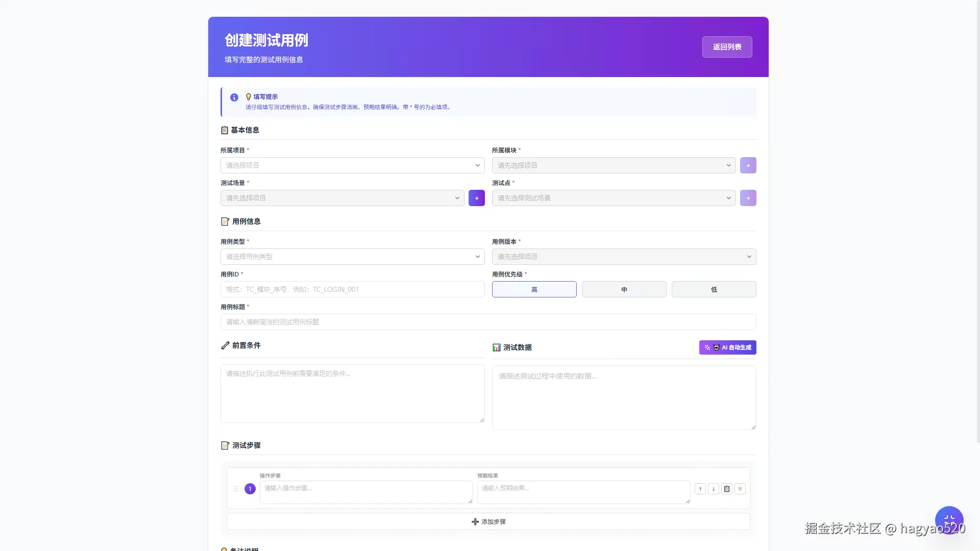The width and height of the screenshot is (980, 551).
Task: Select 中 priority option
Action: [x=624, y=289]
